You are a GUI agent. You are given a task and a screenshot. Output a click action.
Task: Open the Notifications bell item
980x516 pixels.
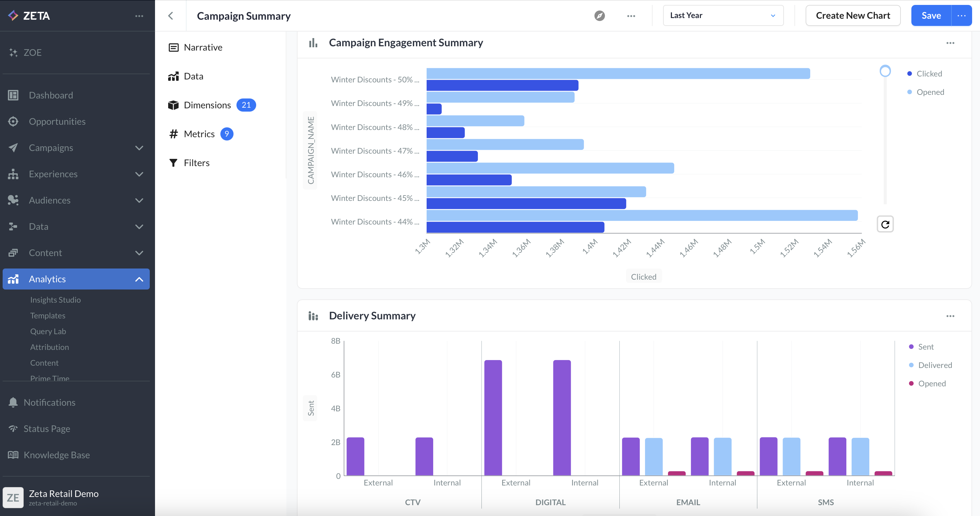click(50, 402)
